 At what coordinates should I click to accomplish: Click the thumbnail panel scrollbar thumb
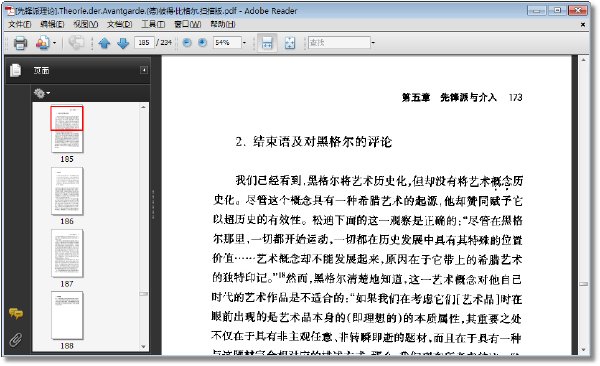pos(143,294)
